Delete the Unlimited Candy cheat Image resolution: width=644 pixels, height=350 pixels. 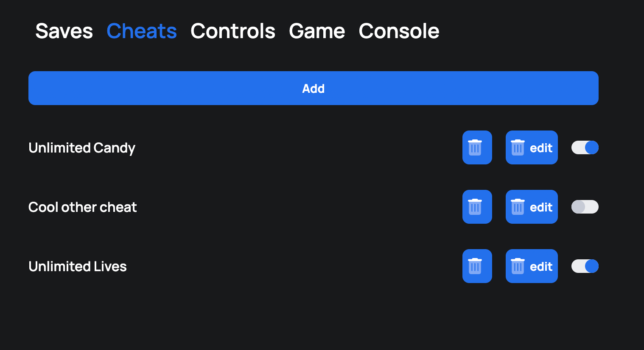coord(477,147)
